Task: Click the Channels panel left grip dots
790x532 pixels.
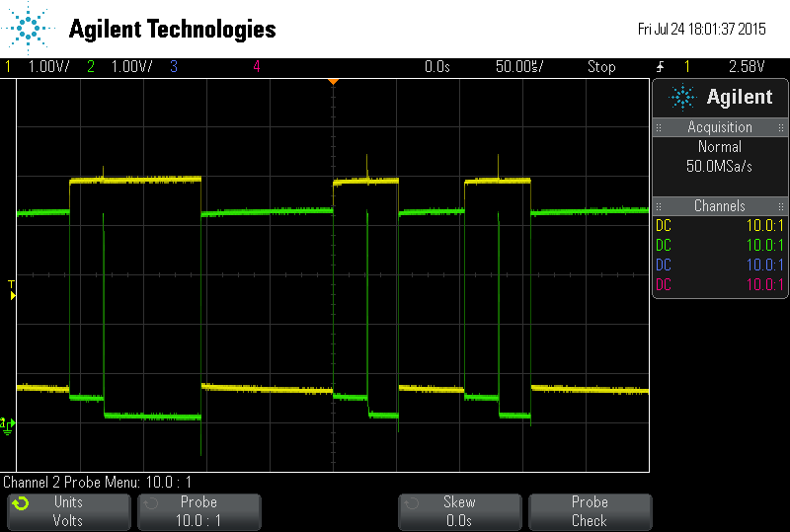Action: coord(659,206)
